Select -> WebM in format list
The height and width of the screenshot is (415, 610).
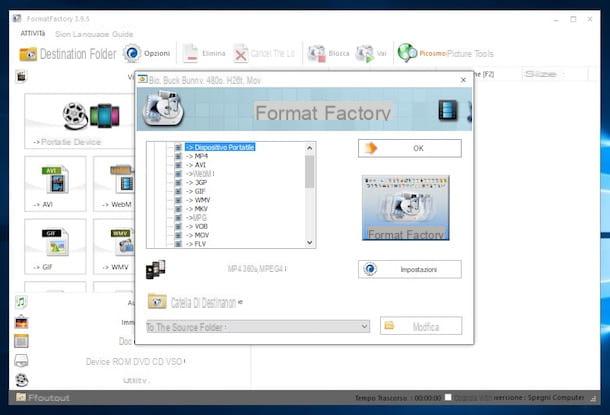click(x=200, y=173)
